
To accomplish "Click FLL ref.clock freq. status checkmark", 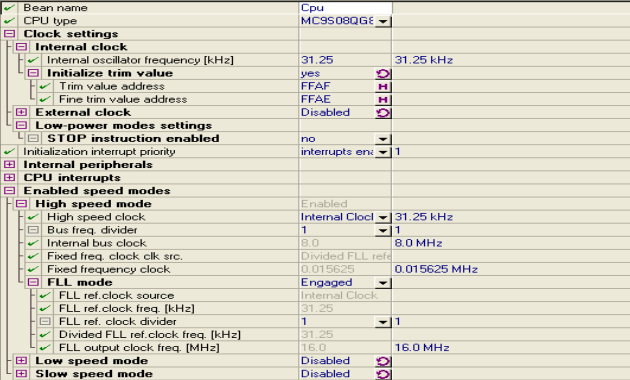I will coord(45,308).
